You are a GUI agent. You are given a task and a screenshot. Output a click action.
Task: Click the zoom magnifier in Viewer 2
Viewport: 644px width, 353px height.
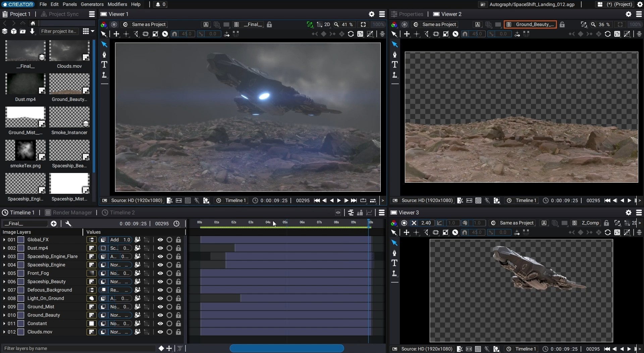click(x=593, y=24)
